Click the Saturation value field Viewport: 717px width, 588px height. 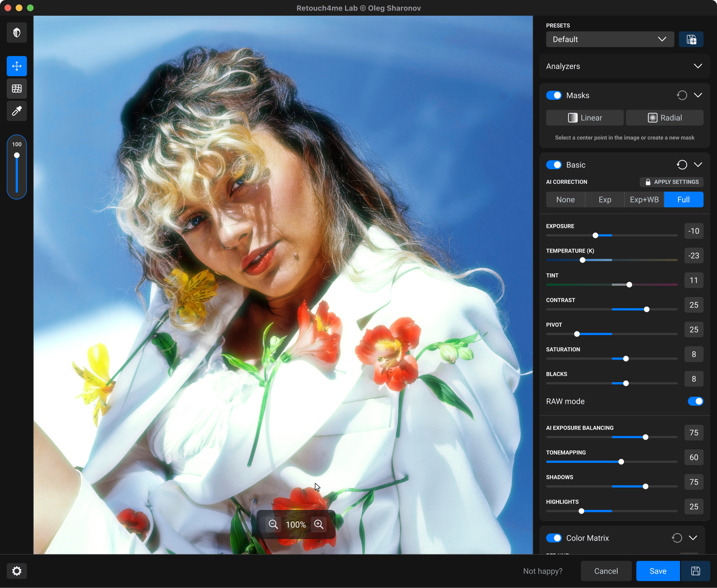coord(694,354)
